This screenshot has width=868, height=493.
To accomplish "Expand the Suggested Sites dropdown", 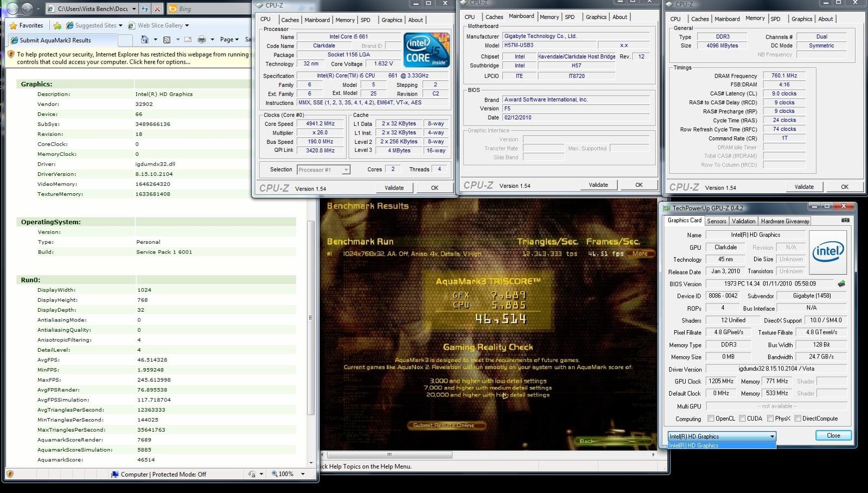I will pyautogui.click(x=120, y=26).
